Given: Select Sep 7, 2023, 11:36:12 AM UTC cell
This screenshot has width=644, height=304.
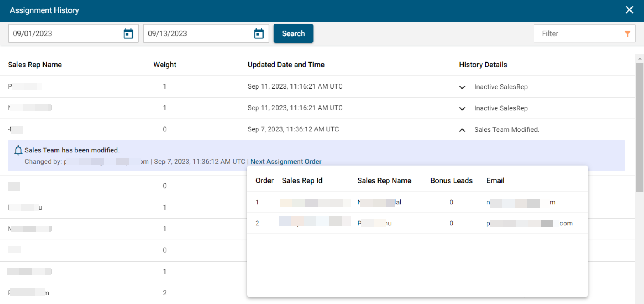Looking at the screenshot, I should [x=293, y=129].
